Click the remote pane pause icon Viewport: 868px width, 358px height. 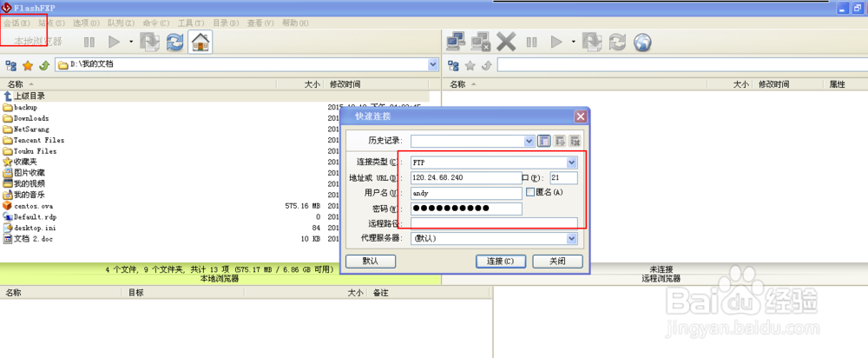click(531, 42)
